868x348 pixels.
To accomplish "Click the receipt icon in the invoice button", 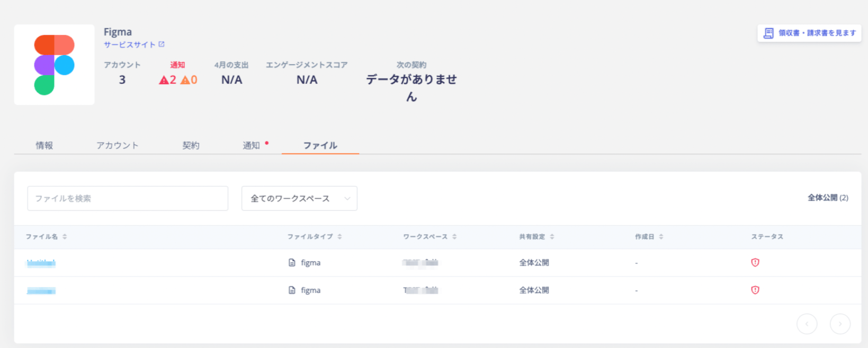I will 768,33.
